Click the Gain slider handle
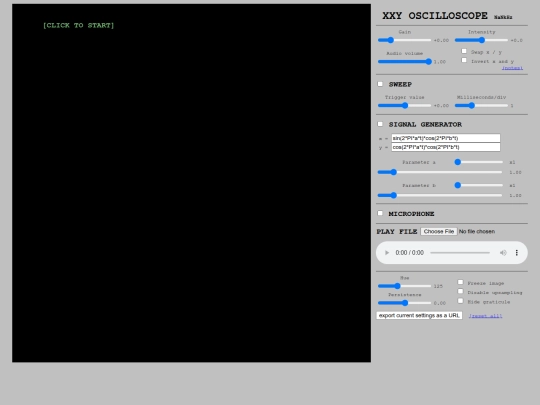The width and height of the screenshot is (540, 405). (x=391, y=40)
